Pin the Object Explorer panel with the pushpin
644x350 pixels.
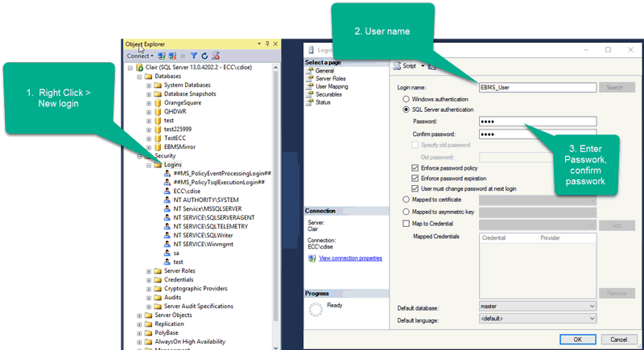(x=267, y=42)
